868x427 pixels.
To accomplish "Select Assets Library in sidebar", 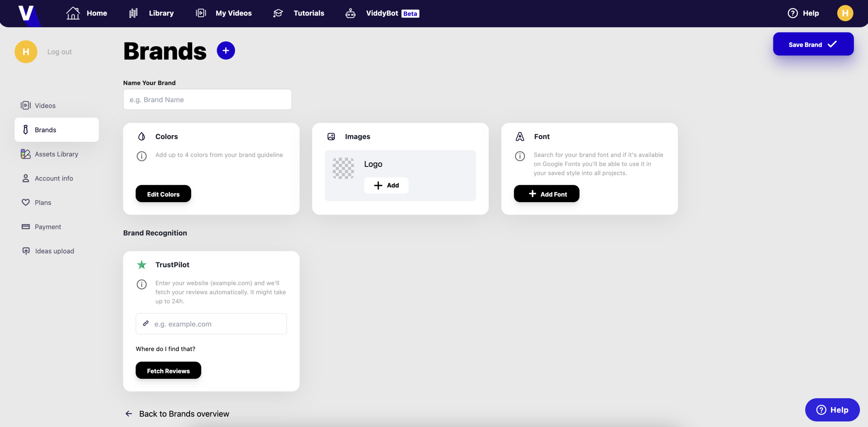I will 57,154.
